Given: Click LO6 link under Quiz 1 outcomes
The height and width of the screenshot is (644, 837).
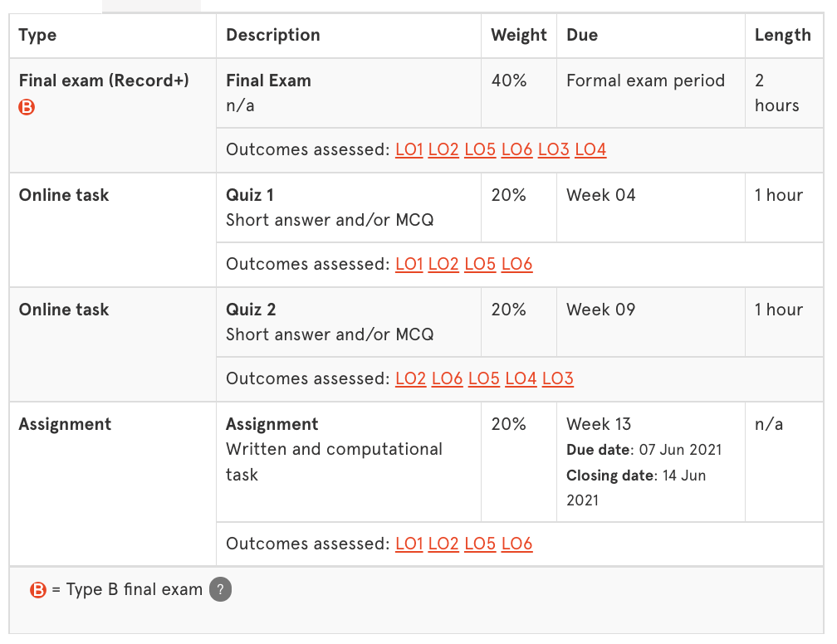Looking at the screenshot, I should coord(516,265).
